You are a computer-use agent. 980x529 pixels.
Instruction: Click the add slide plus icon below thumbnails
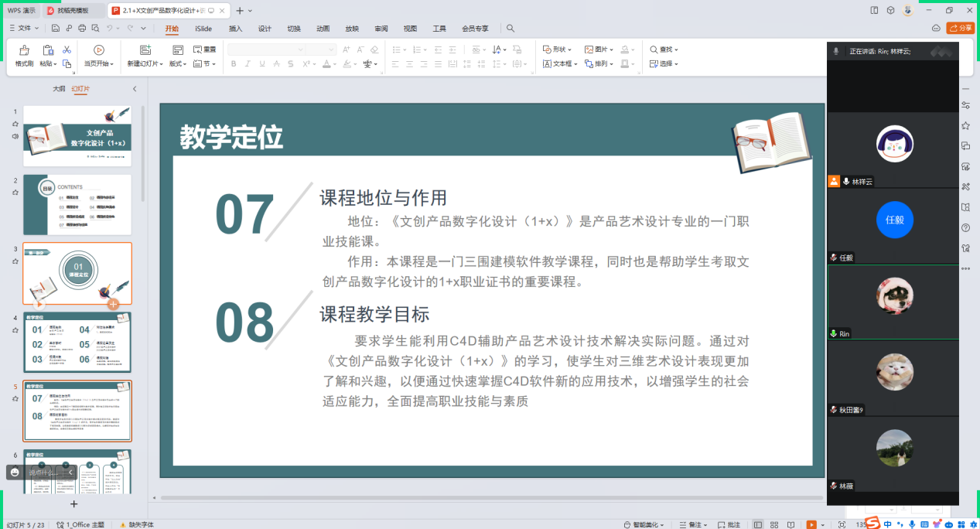pyautogui.click(x=73, y=503)
